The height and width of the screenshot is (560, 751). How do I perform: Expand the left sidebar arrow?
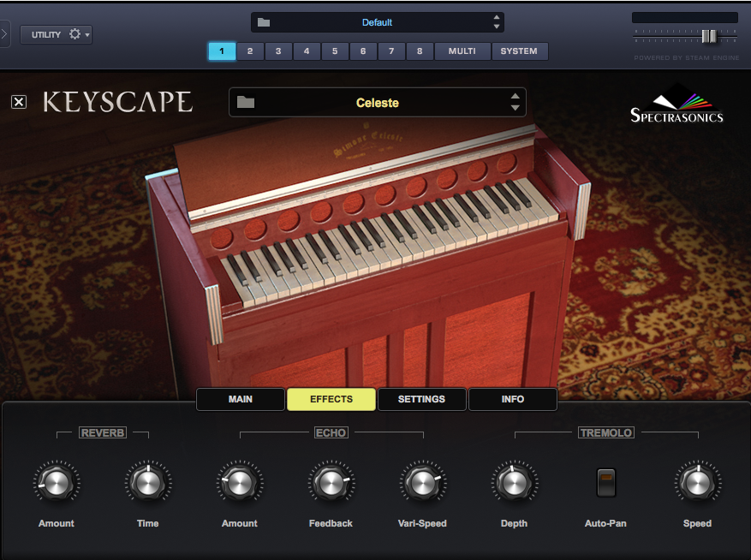4,34
